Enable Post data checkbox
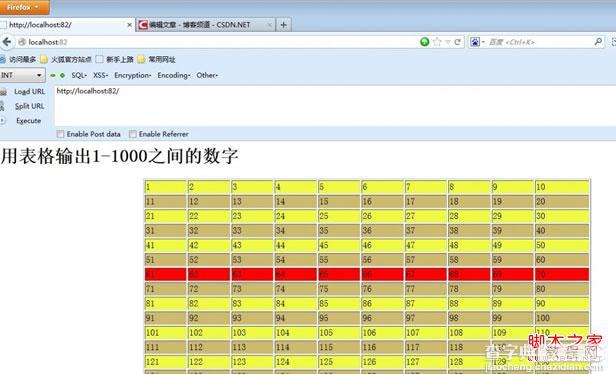The width and height of the screenshot is (616, 374). 60,134
